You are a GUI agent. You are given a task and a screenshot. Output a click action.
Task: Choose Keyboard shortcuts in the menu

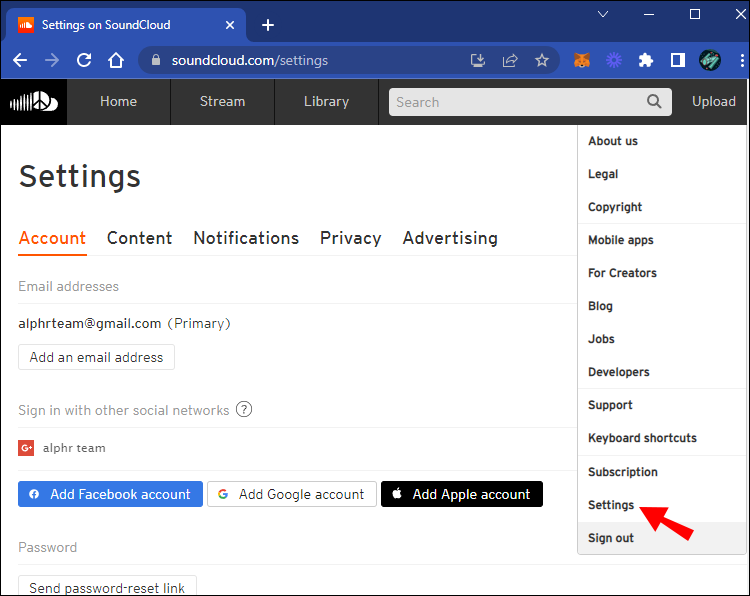(642, 438)
